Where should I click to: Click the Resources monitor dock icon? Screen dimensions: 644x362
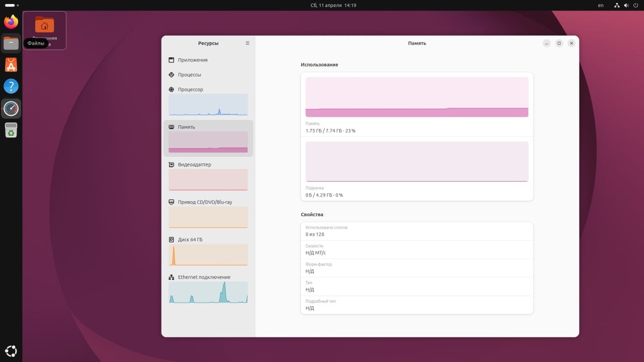click(x=11, y=108)
